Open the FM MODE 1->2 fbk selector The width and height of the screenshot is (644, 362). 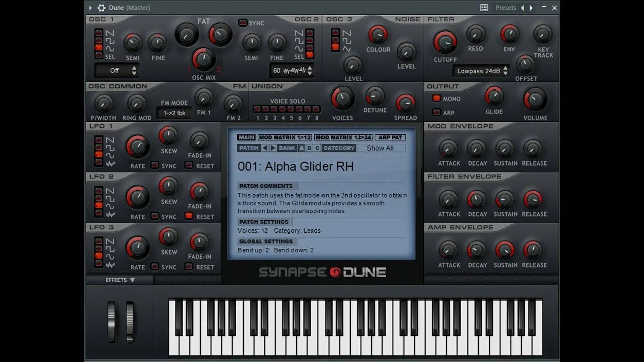(174, 113)
